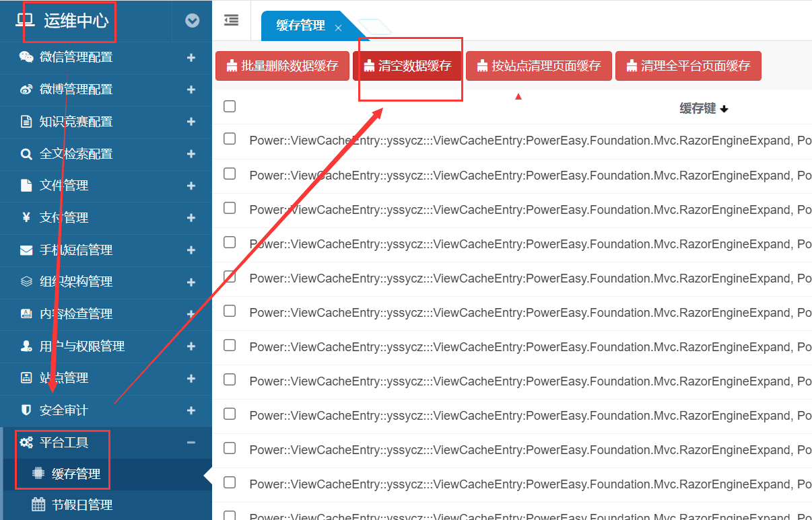
Task: Click the 批量删除数据缓存 button
Action: [x=282, y=66]
